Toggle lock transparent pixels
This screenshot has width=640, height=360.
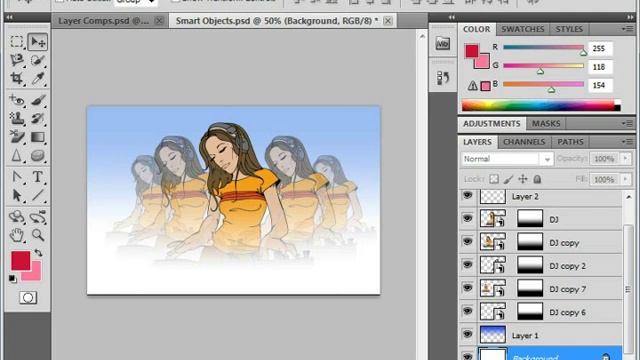494,179
